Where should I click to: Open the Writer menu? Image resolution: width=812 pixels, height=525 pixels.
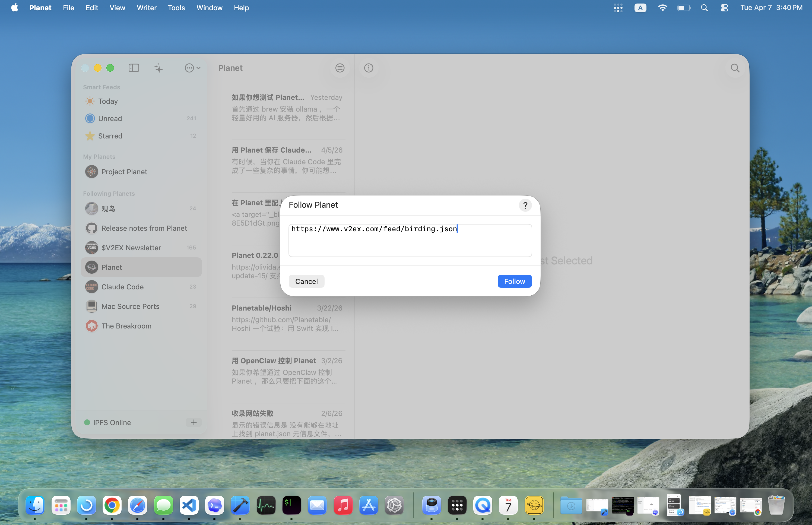[x=147, y=8]
